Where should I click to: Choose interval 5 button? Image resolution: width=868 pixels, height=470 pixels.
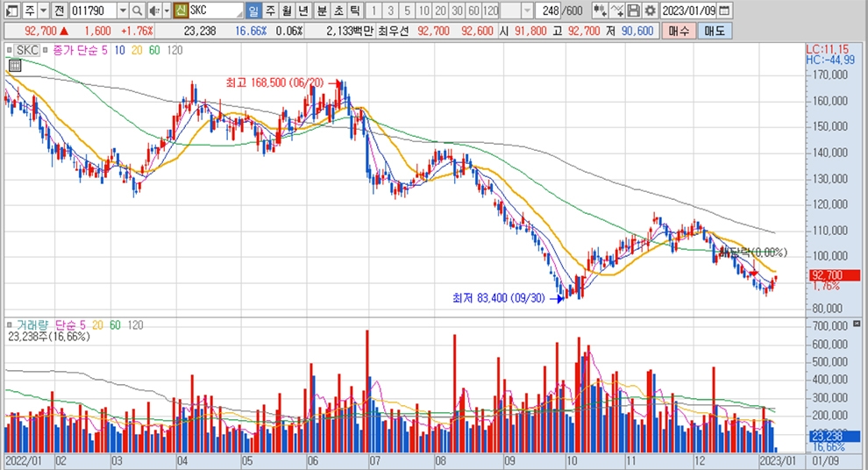[407, 10]
